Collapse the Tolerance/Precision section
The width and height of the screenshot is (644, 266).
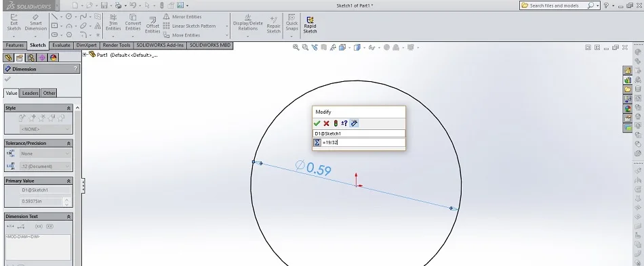click(x=68, y=143)
